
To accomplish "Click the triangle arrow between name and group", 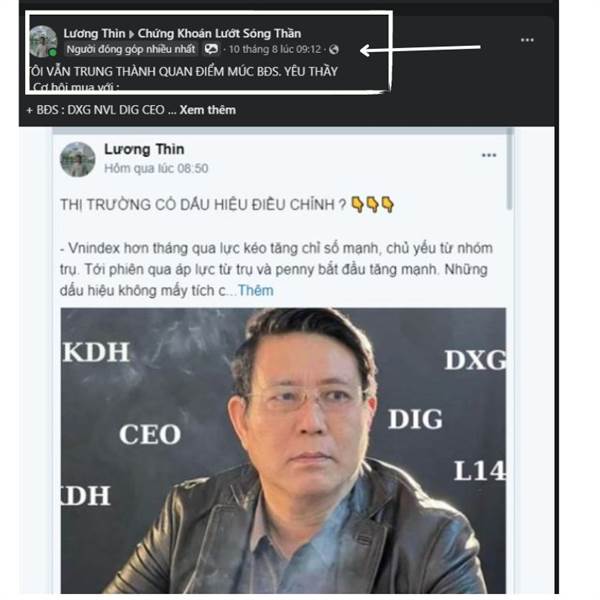I will [131, 34].
